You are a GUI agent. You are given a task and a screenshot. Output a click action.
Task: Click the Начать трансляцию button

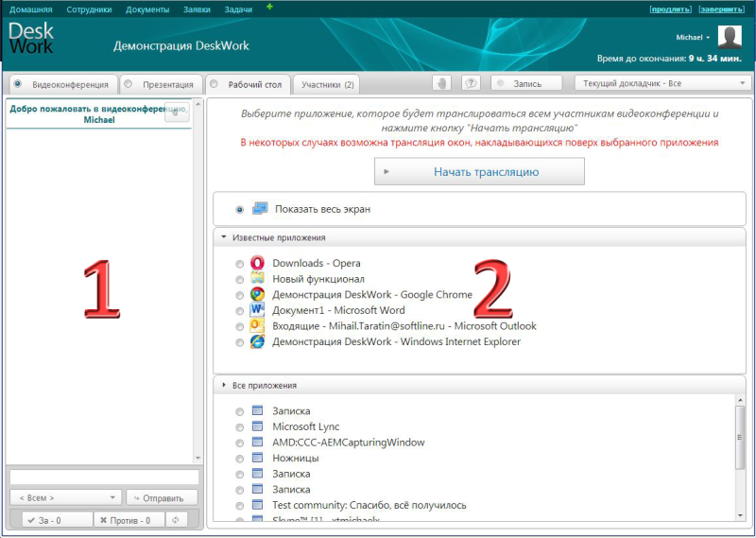(479, 171)
